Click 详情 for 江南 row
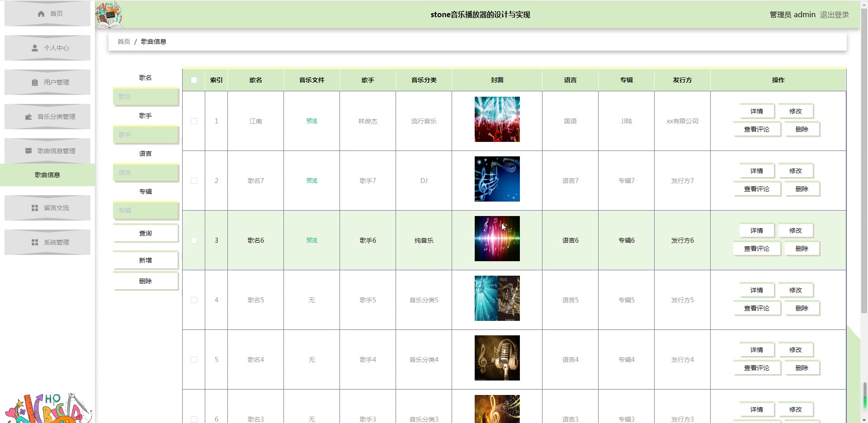The image size is (868, 423). coord(757,111)
